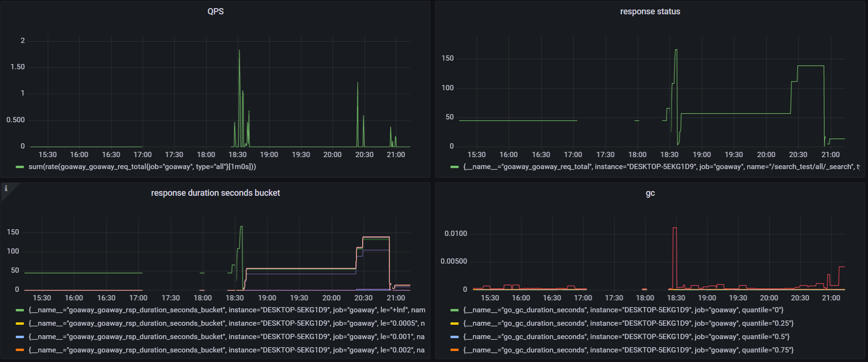Toggle the gc quantile="0.75" legend series
The width and height of the screenshot is (868, 362).
coord(628,350)
